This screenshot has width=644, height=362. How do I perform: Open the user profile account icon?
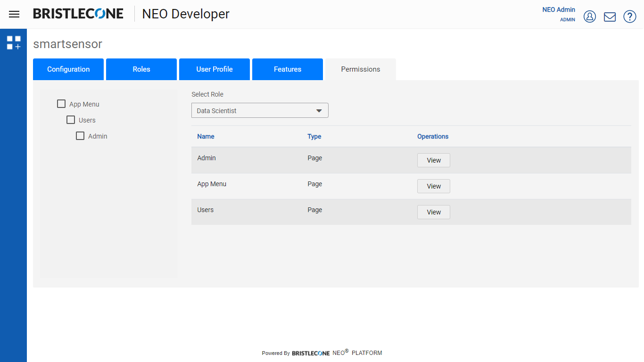click(x=590, y=16)
